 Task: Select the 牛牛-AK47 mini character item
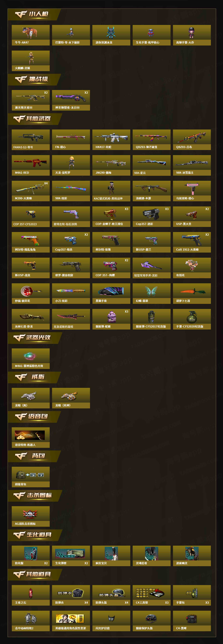tap(31, 35)
